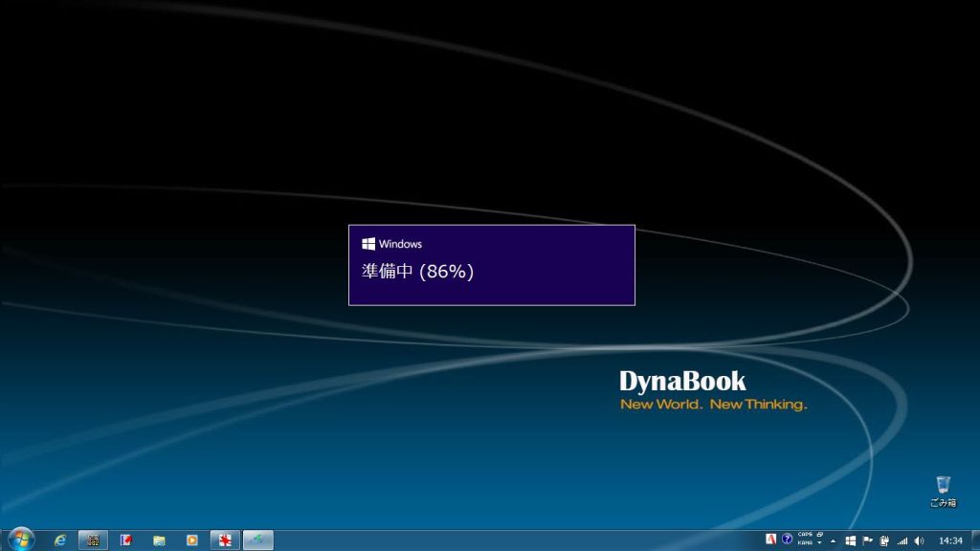Click the 準備中 (86%) Windows dialog
The height and width of the screenshot is (551, 980).
(x=491, y=265)
